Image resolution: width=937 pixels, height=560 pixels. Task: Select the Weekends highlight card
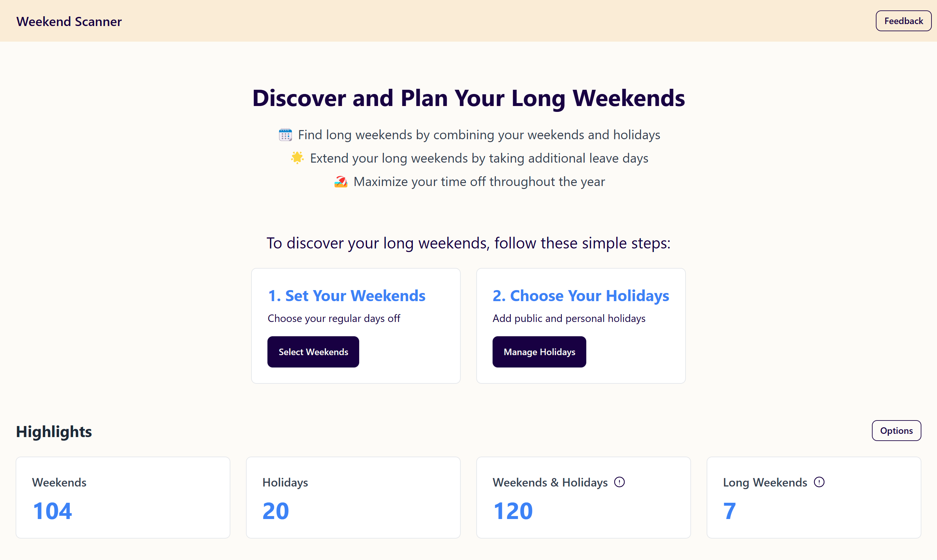(x=123, y=498)
